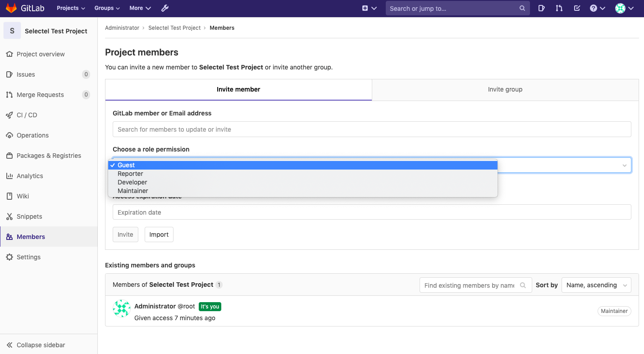Click the search magnifier icon
Image resolution: width=644 pixels, height=354 pixels.
click(522, 8)
